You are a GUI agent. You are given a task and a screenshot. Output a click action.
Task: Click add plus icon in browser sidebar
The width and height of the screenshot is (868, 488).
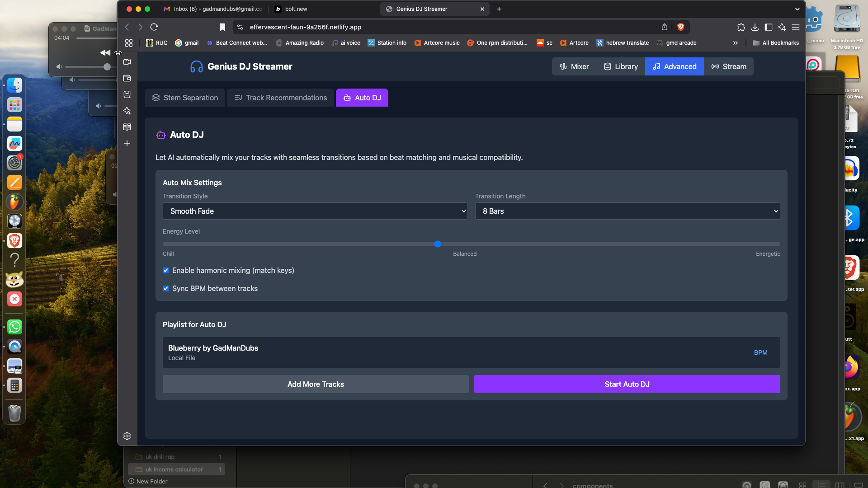127,143
